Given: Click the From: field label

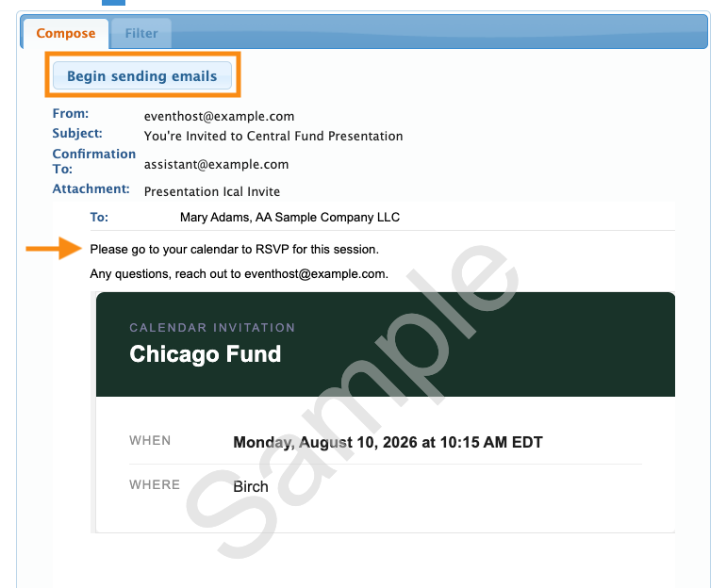Looking at the screenshot, I should point(71,113).
